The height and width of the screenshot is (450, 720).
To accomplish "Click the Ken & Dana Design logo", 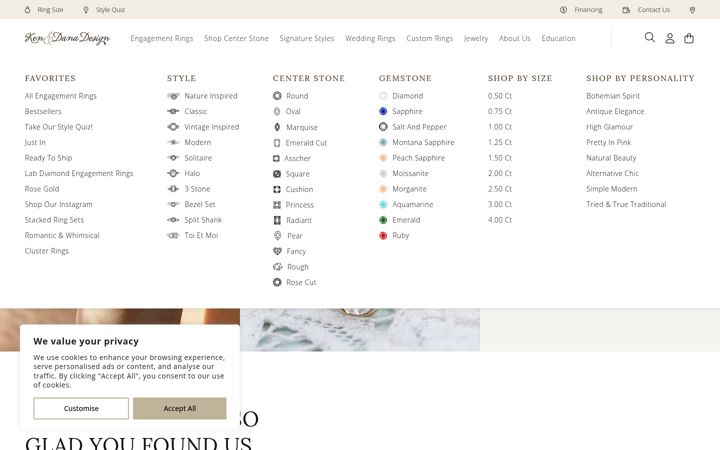I will pyautogui.click(x=67, y=38).
